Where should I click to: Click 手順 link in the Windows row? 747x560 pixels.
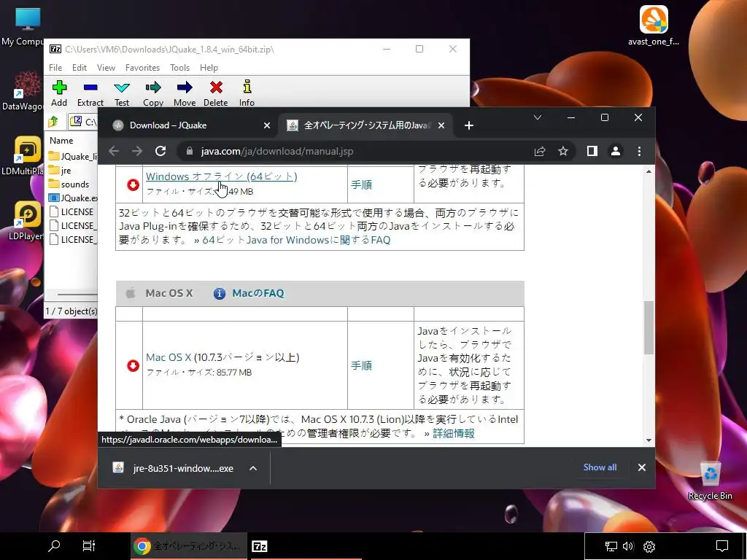(x=361, y=184)
